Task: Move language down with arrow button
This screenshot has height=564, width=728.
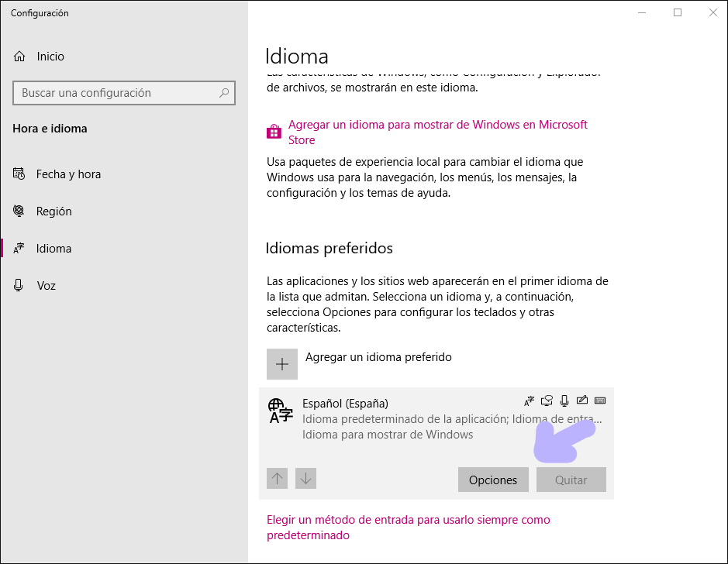Action: [305, 478]
